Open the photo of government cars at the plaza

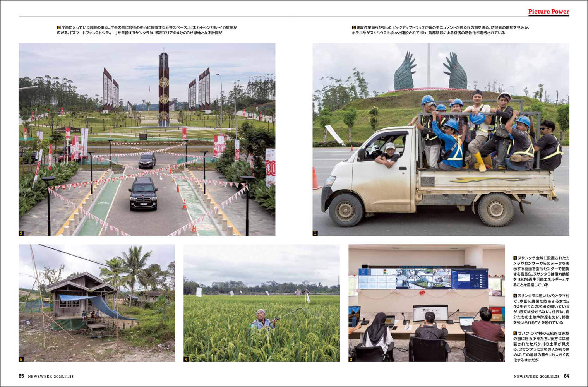point(147,139)
